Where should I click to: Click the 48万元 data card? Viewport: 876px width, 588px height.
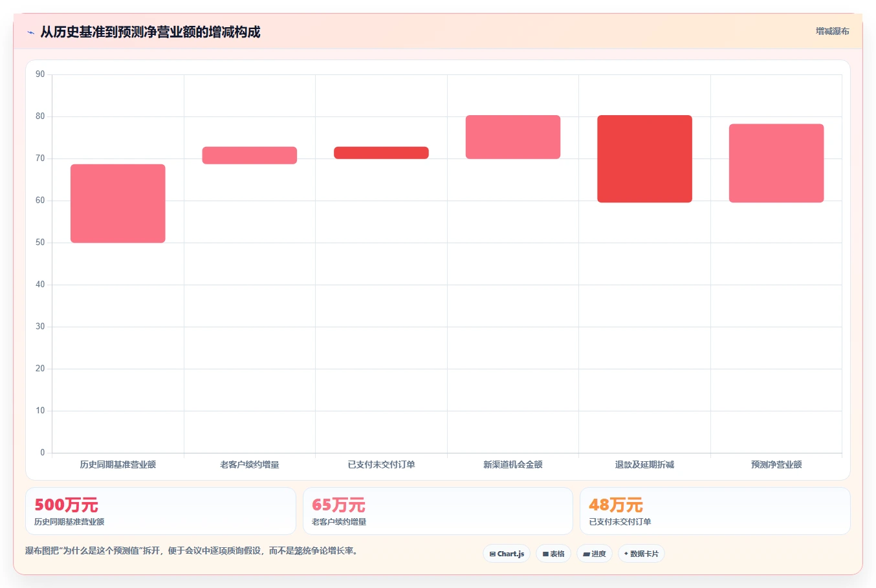pos(715,511)
